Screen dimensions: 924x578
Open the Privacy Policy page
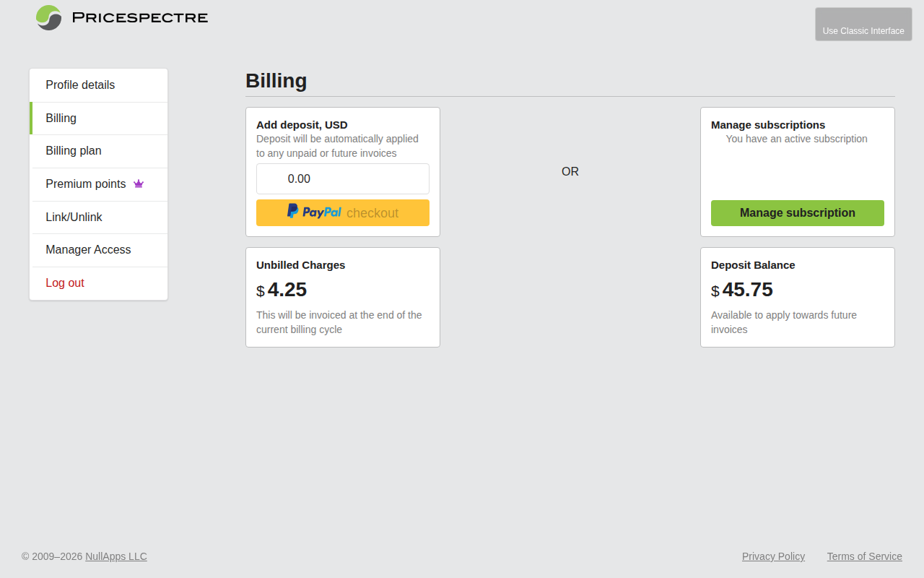pos(773,556)
